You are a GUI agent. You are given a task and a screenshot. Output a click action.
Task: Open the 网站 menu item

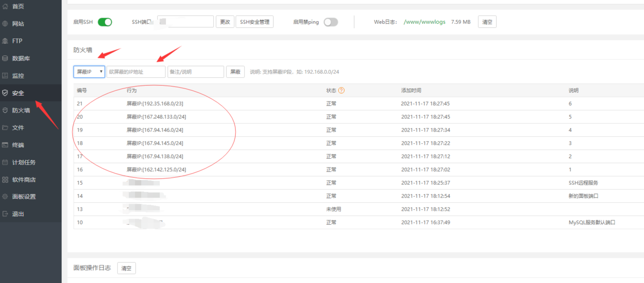pyautogui.click(x=18, y=24)
